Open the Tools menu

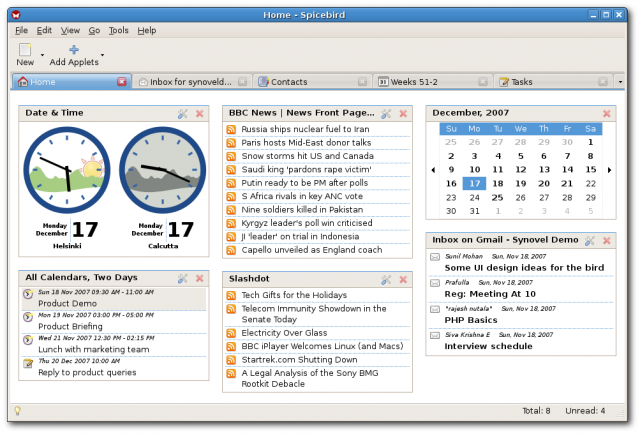click(118, 30)
